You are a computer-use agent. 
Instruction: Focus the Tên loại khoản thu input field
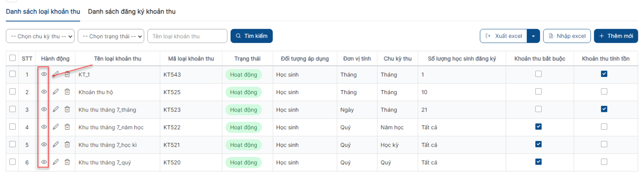click(x=188, y=36)
